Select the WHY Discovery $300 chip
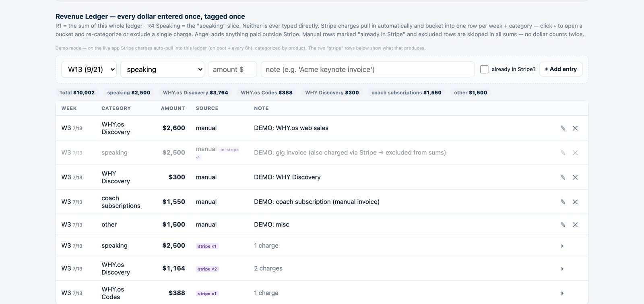This screenshot has height=304, width=644. [x=332, y=92]
